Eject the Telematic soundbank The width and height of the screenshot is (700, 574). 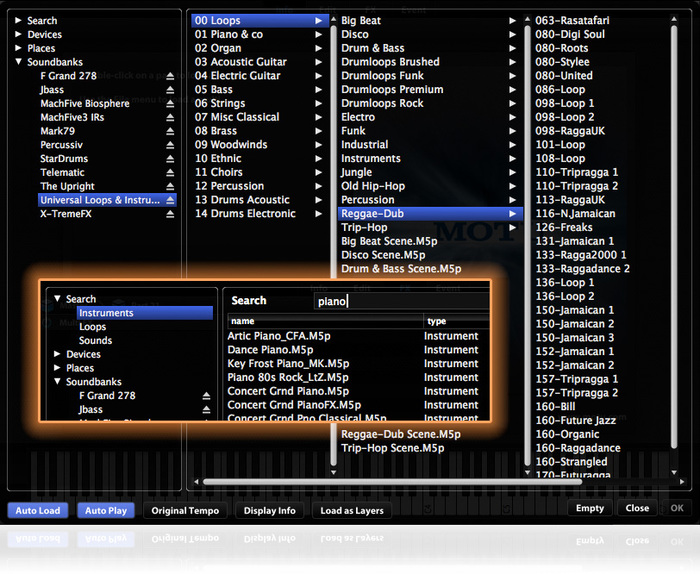click(x=170, y=172)
